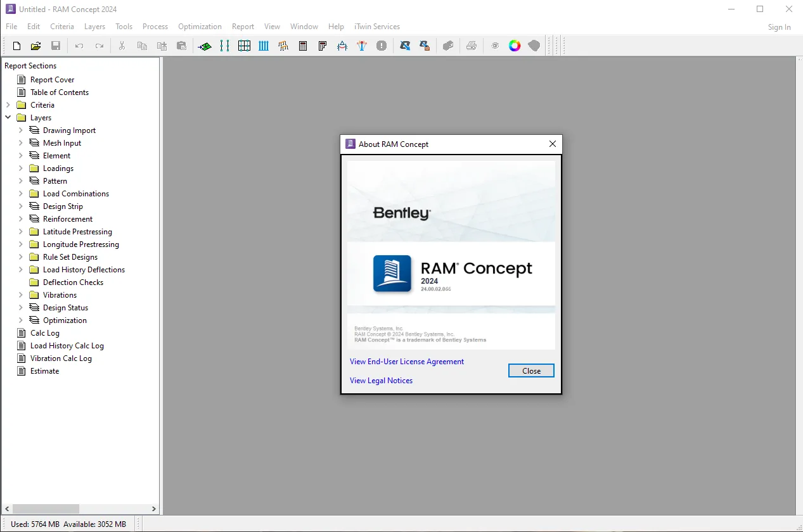Select Reinforcement tree item
This screenshot has width=803, height=532.
click(x=68, y=219)
